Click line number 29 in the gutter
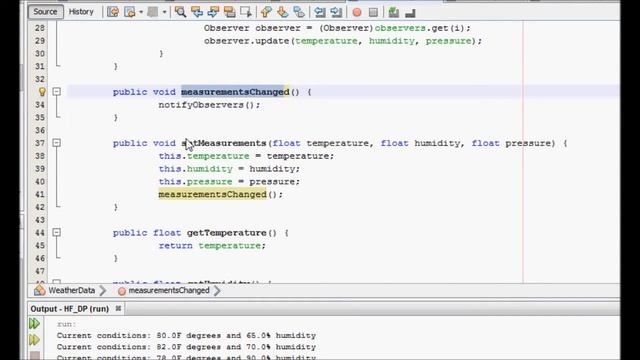The height and width of the screenshot is (360, 640). (40, 41)
